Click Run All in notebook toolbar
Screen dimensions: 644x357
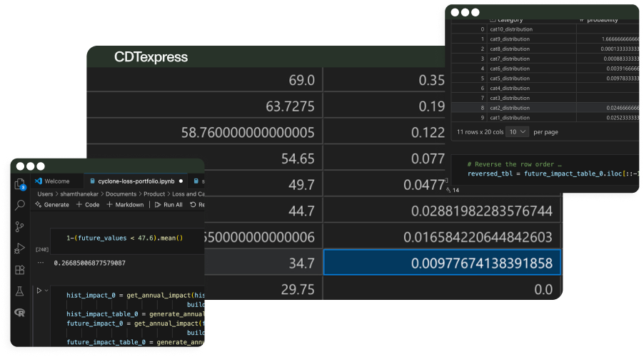pyautogui.click(x=168, y=204)
